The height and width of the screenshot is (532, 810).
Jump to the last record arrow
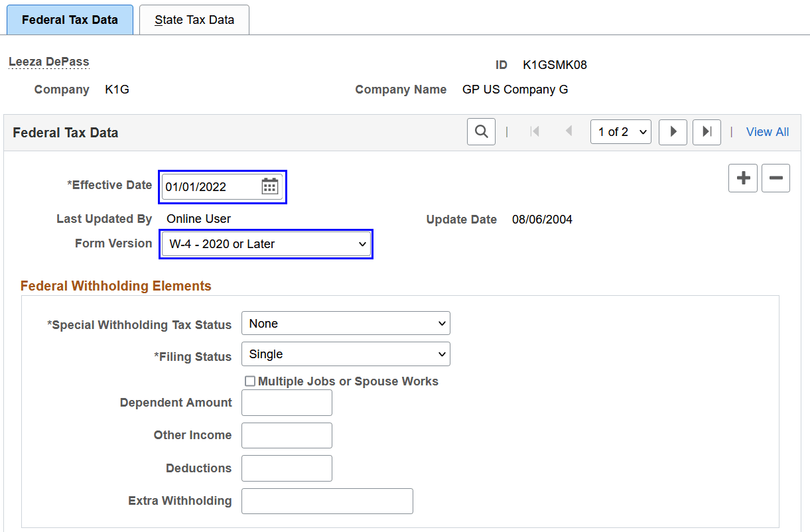[706, 132]
